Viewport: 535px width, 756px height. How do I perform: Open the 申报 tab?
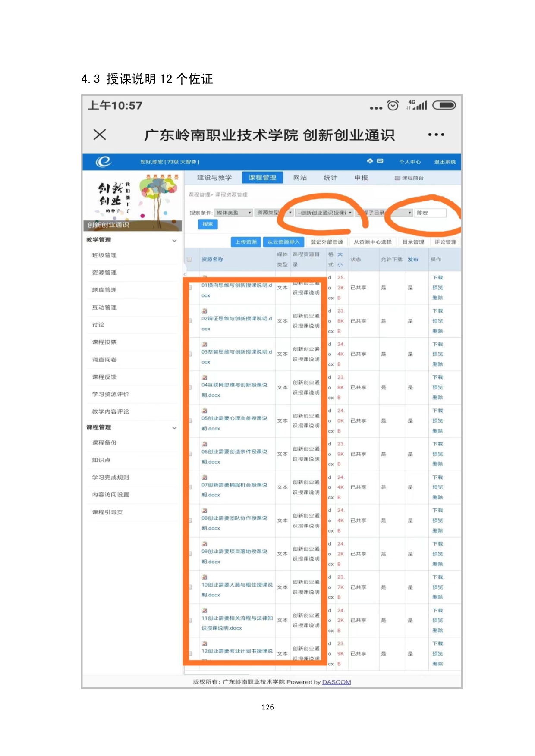click(x=361, y=178)
